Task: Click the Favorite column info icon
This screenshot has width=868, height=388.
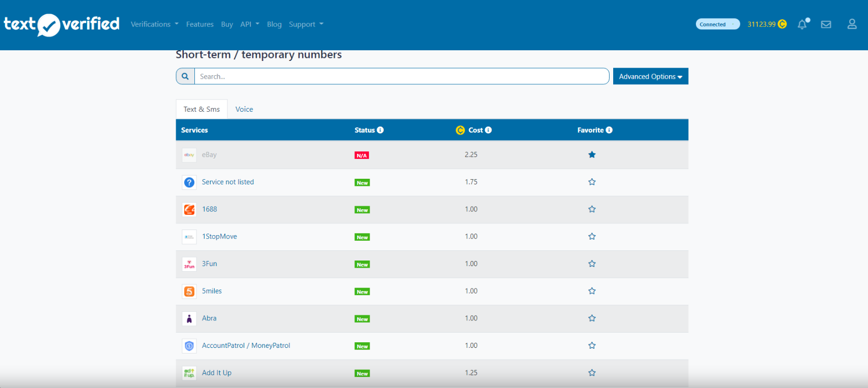Action: coord(609,130)
